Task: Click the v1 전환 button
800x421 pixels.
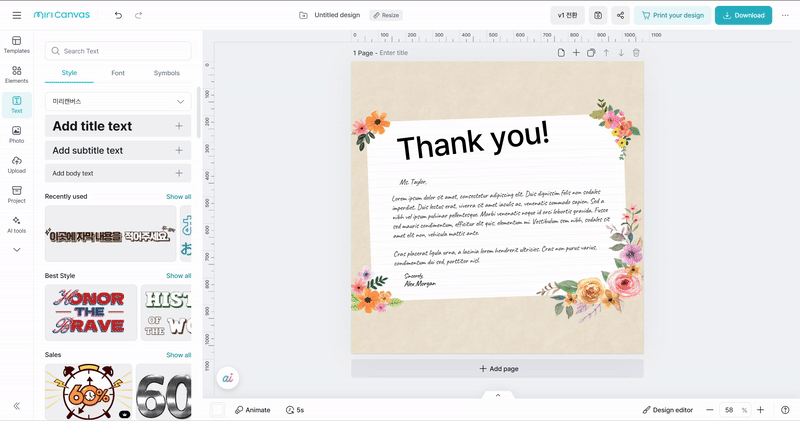Action: 567,15
